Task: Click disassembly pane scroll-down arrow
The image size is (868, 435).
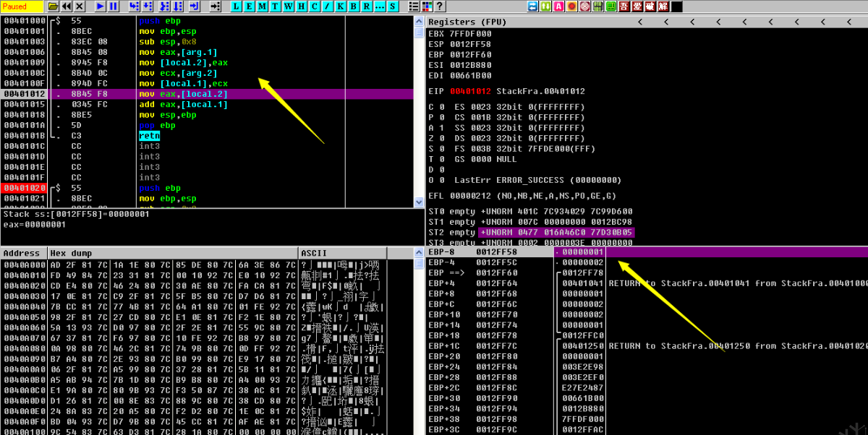Action: click(419, 202)
